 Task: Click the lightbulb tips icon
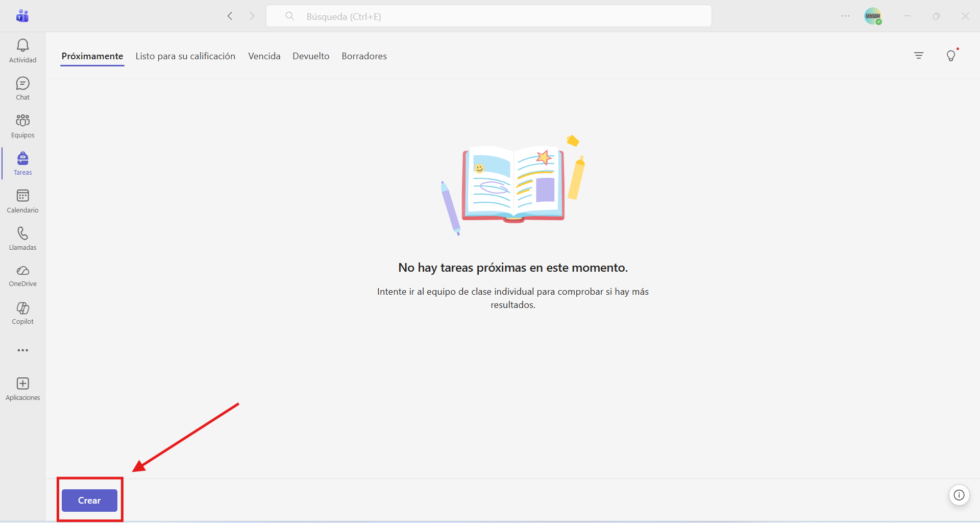click(x=951, y=56)
